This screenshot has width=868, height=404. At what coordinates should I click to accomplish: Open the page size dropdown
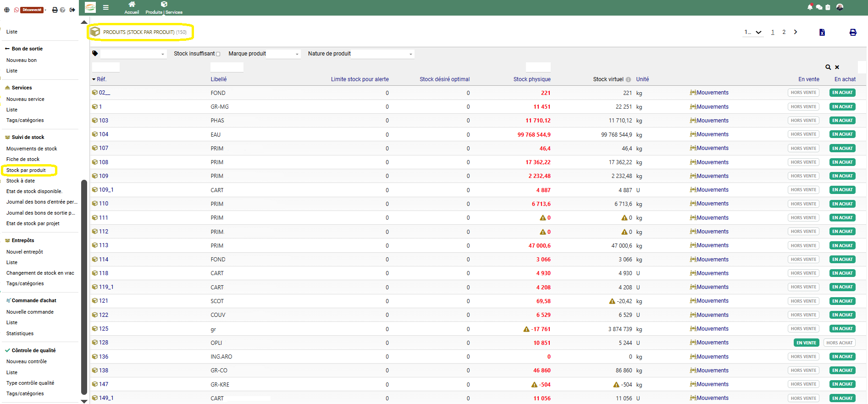[x=753, y=32]
